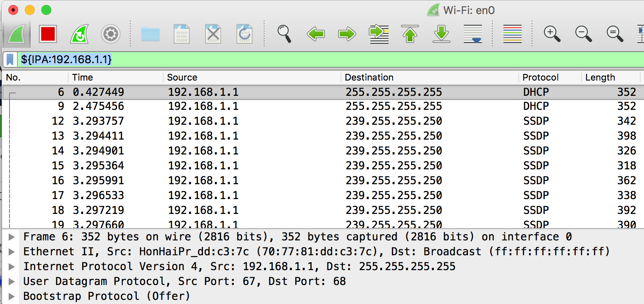The height and width of the screenshot is (304, 644).
Task: Restart the current capture
Action: (x=79, y=34)
